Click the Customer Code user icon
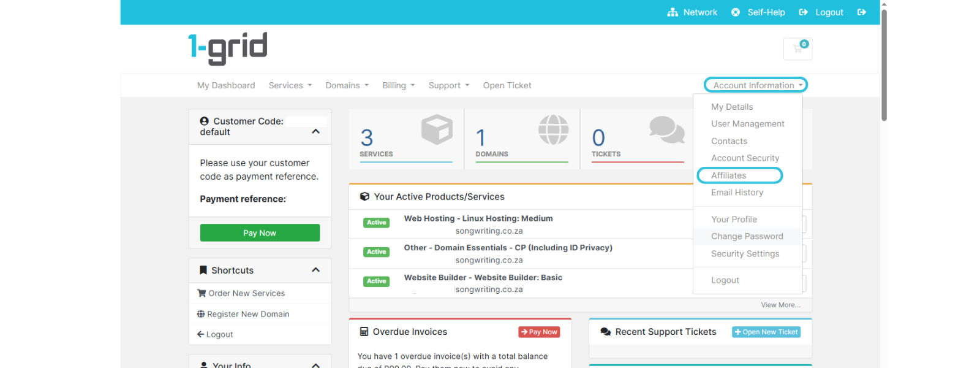 [x=205, y=121]
